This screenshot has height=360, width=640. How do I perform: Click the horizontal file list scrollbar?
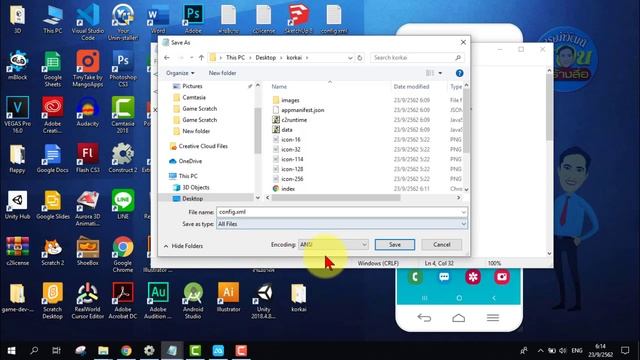tap(336, 198)
